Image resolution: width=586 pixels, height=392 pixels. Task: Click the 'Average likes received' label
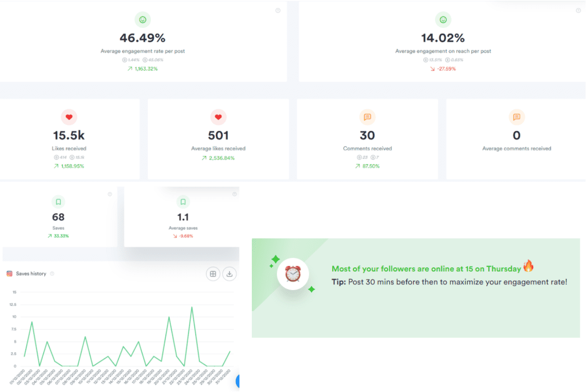click(x=218, y=148)
